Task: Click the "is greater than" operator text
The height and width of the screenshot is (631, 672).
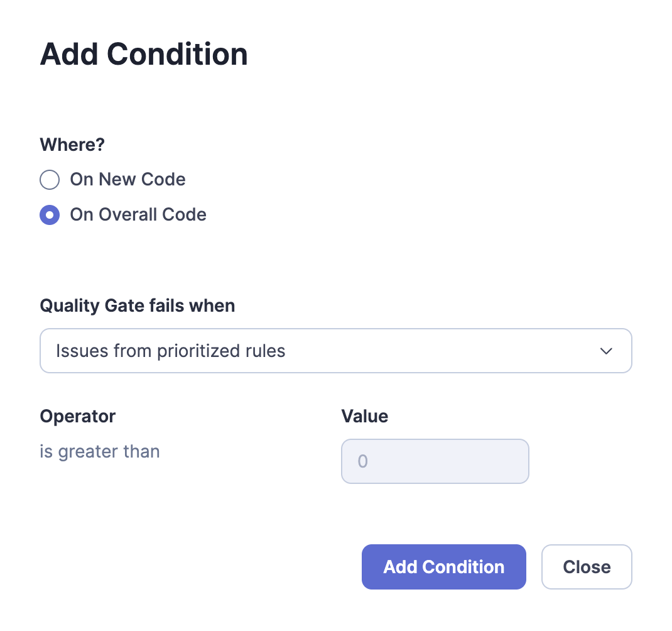Action: (100, 451)
